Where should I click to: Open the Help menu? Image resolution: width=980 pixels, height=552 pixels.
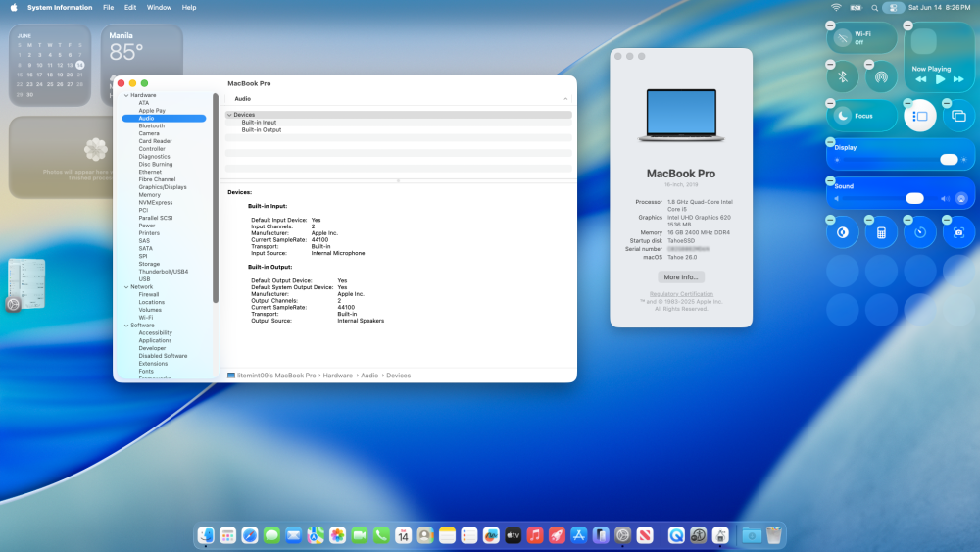click(189, 8)
